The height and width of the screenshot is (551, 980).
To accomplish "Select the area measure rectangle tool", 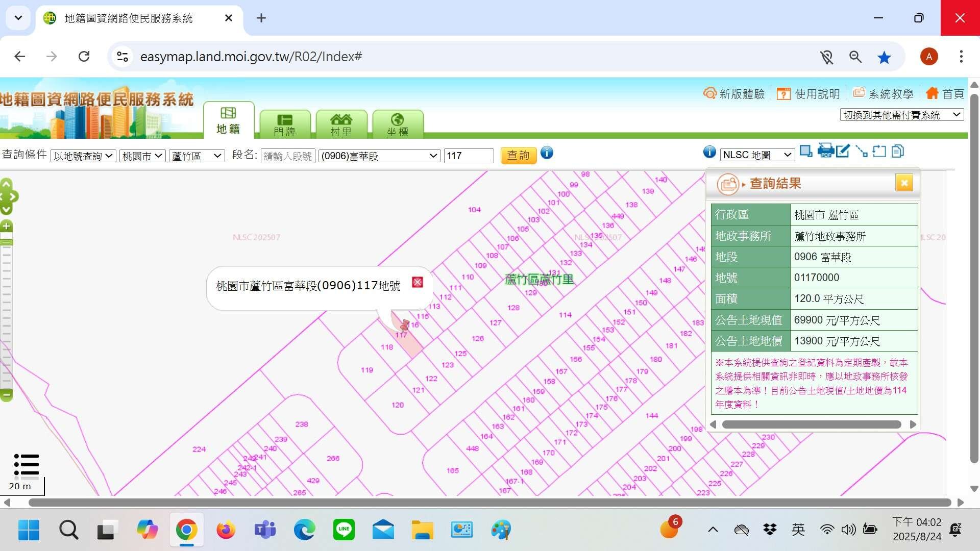I will click(x=879, y=152).
